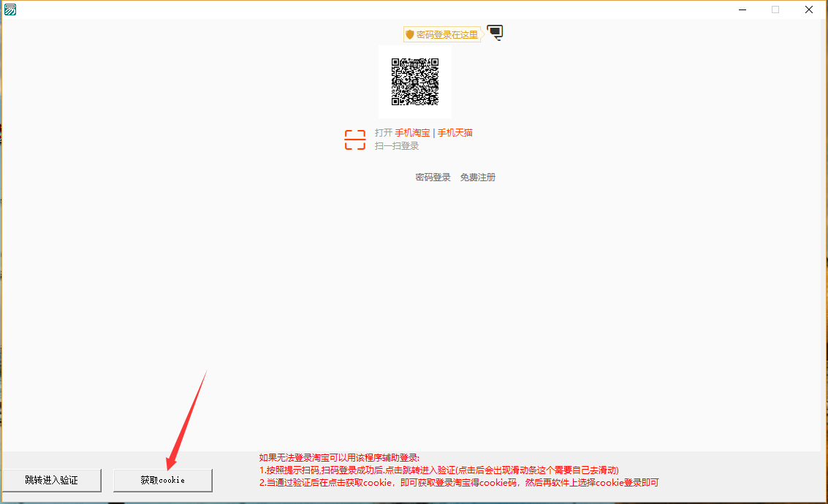Click the orange scan frame icon

355,140
